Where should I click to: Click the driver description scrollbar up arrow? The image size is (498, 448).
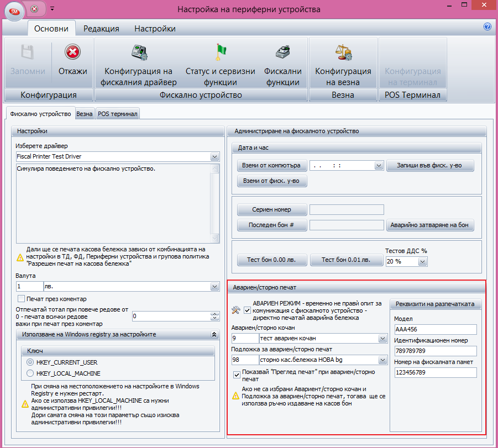pos(214,168)
